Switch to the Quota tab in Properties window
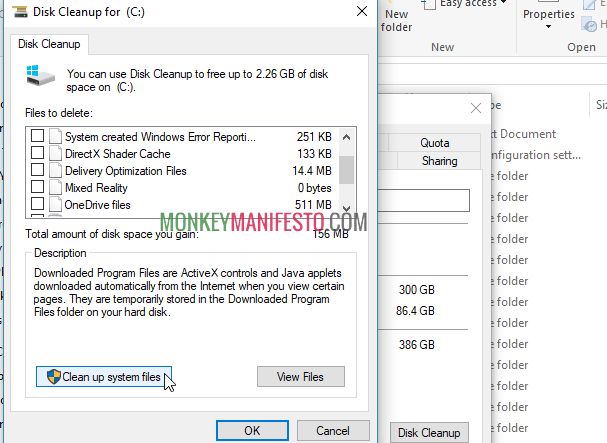The image size is (607, 443). click(x=435, y=143)
